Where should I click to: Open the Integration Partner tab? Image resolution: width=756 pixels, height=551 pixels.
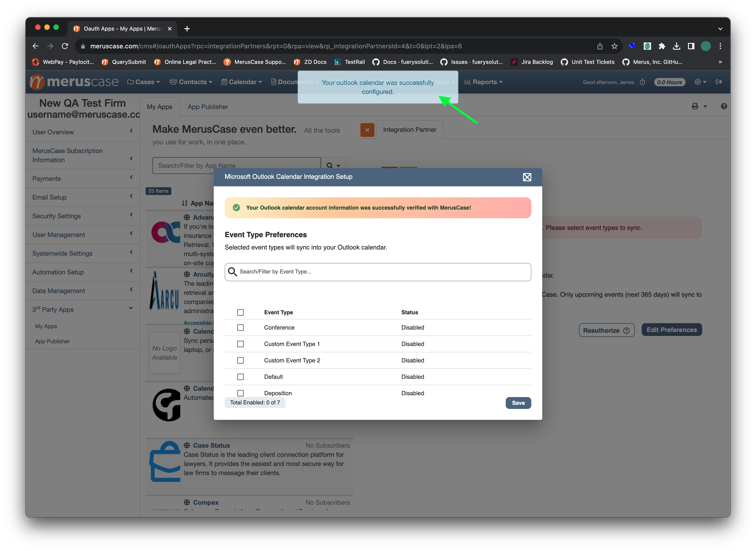(x=409, y=130)
